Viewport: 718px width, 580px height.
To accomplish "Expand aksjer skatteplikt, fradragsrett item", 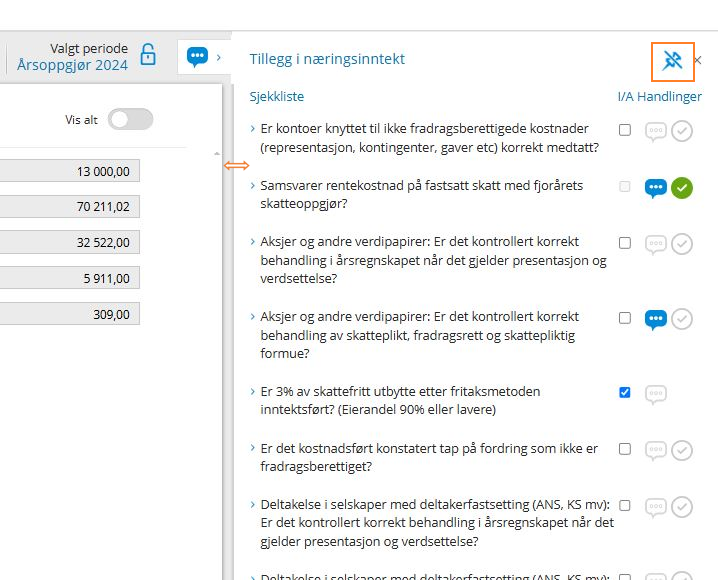I will coord(253,316).
